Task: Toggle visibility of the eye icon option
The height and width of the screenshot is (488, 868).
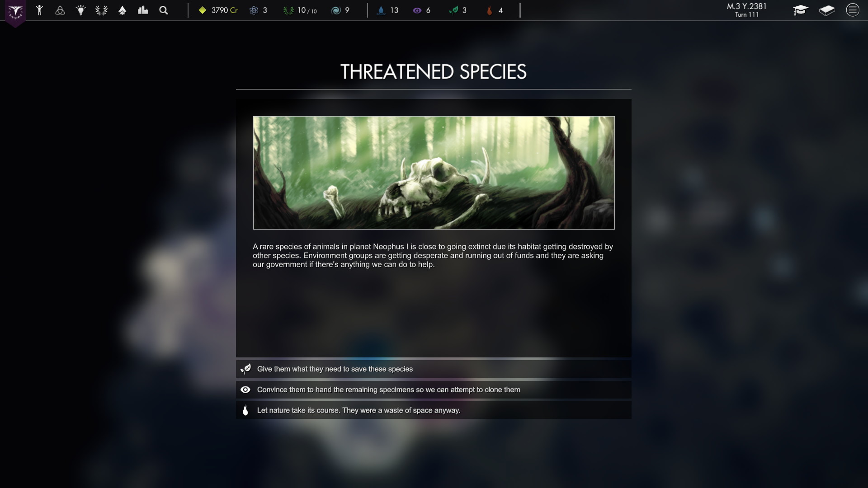Action: coord(245,389)
